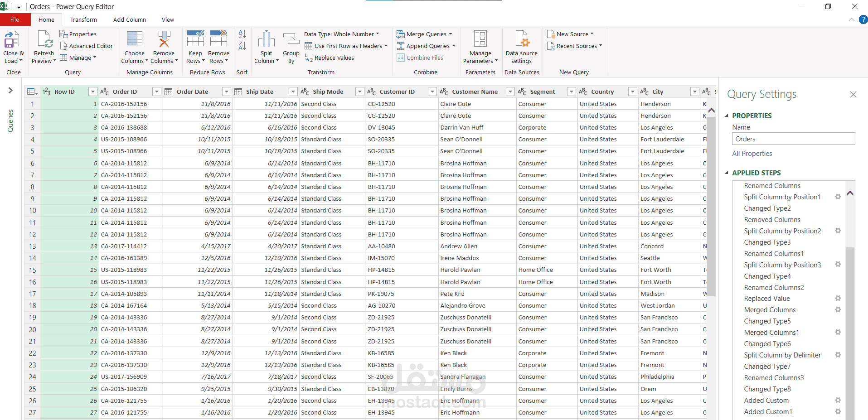
Task: Open the Advanced Editor
Action: tap(86, 46)
